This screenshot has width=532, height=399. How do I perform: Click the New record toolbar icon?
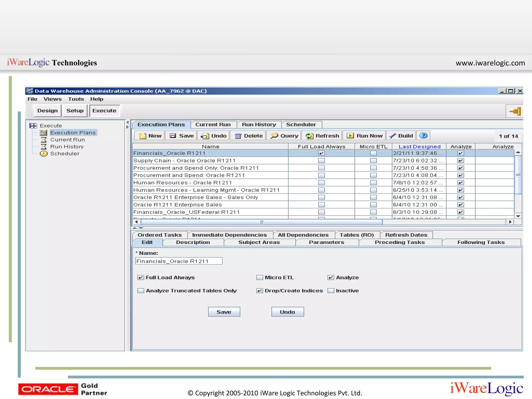click(x=142, y=136)
